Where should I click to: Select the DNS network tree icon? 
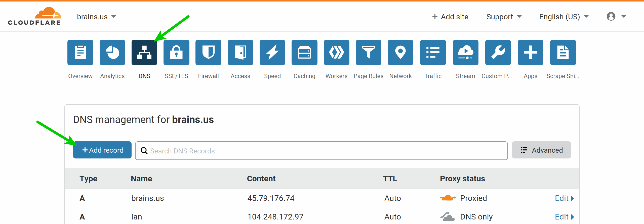coord(144,52)
